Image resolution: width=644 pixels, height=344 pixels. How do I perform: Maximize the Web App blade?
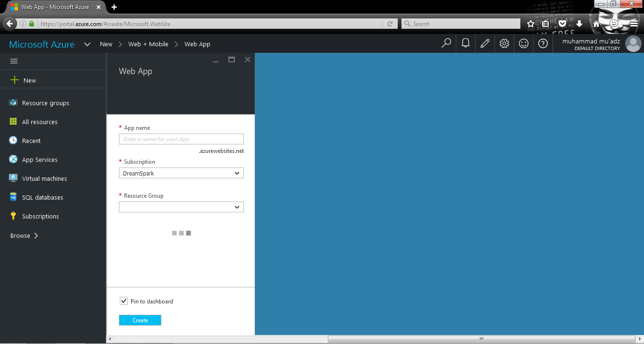232,59
